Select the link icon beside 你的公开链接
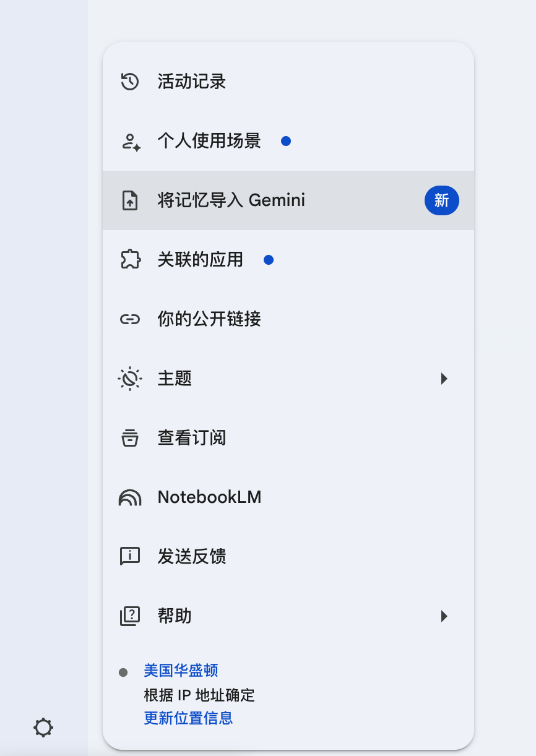This screenshot has height=756, width=536. tap(129, 319)
